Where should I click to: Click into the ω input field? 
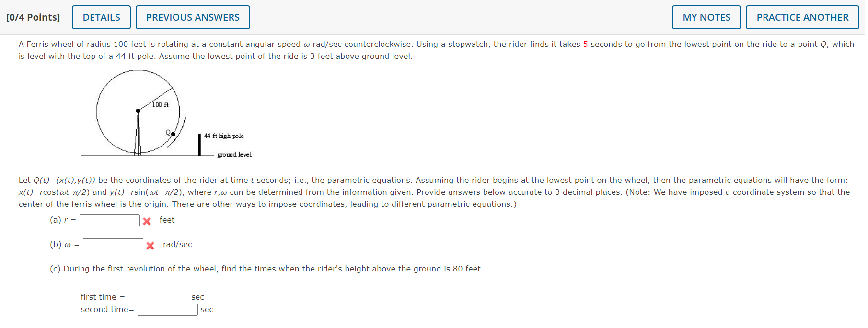[x=113, y=244]
